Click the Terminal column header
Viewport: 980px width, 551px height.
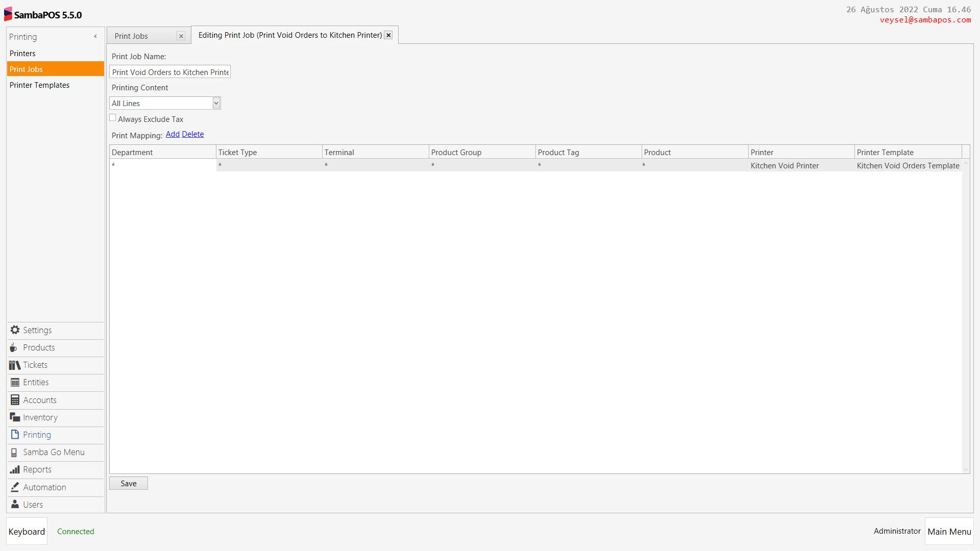click(375, 152)
